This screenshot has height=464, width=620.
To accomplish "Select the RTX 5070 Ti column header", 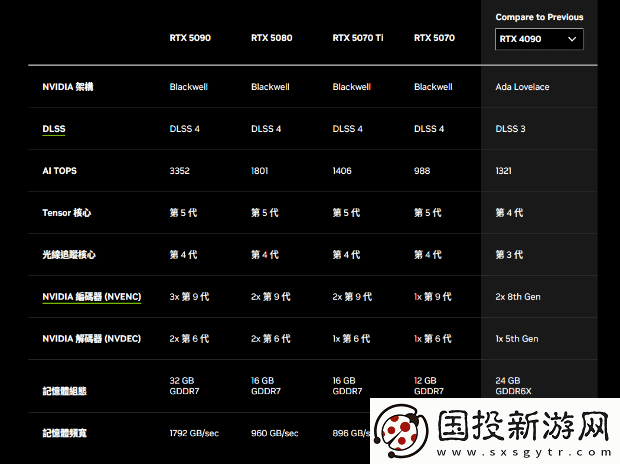I will (x=358, y=38).
